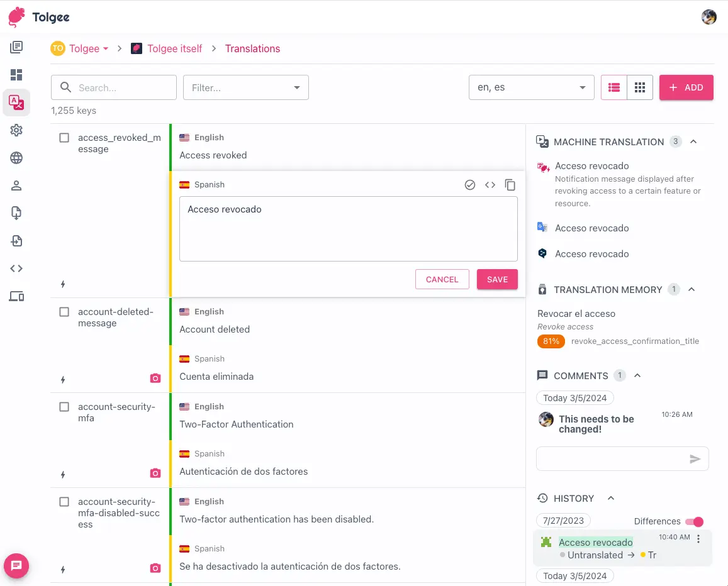Mark the Spanish translation as reviewed with the check icon

coord(470,184)
